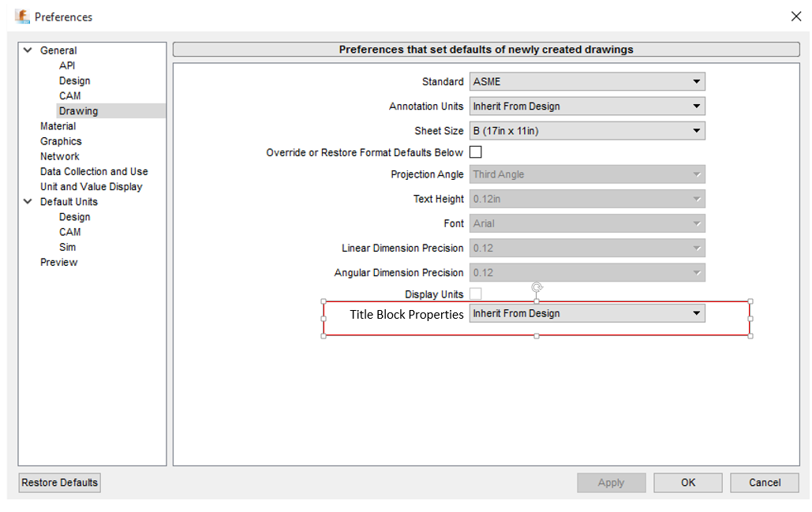Screen dimensions: 812x512
Task: Click the 'Preferences that set defaults' header
Action: coord(486,50)
